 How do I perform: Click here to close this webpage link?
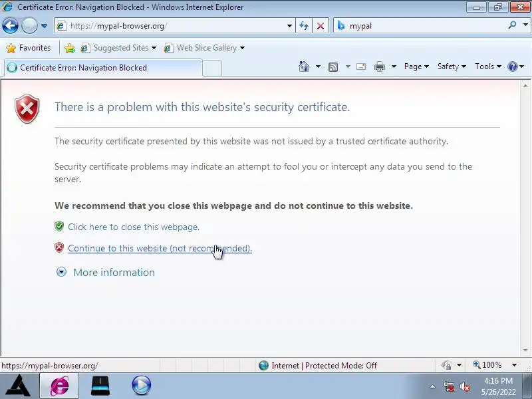coord(134,227)
